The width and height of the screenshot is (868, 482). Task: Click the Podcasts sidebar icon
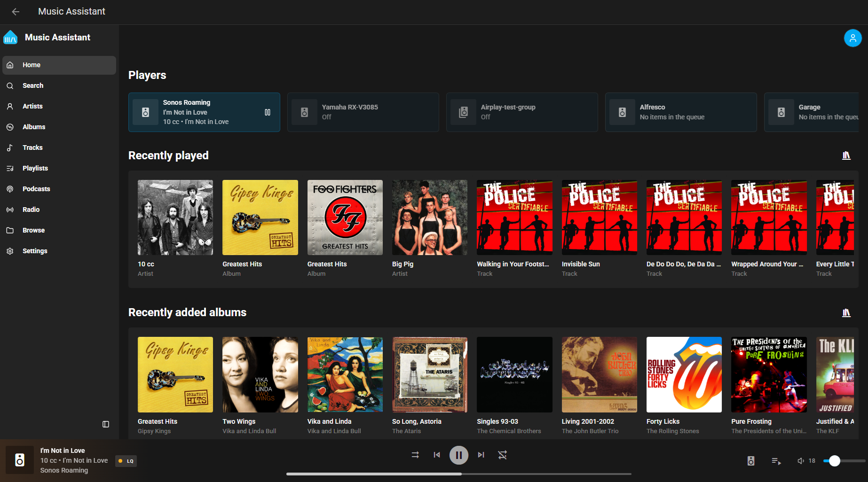click(10, 189)
